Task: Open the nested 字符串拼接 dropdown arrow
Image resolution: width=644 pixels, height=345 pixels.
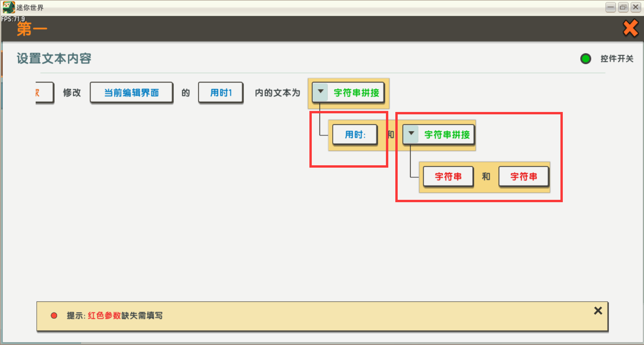Action: [411, 134]
